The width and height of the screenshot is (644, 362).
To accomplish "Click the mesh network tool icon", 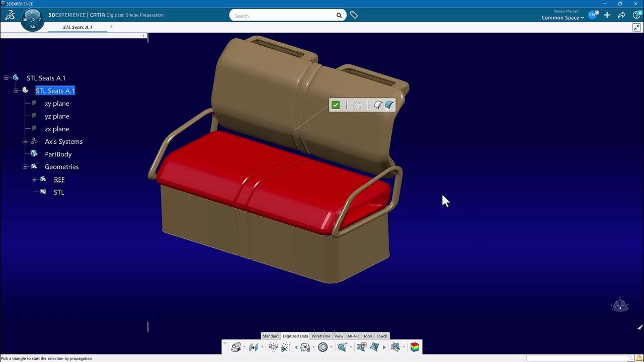I will [x=395, y=347].
